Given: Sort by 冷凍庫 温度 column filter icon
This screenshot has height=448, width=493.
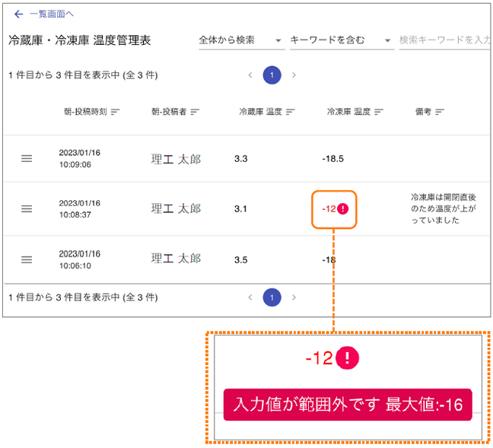Looking at the screenshot, I should (x=379, y=112).
